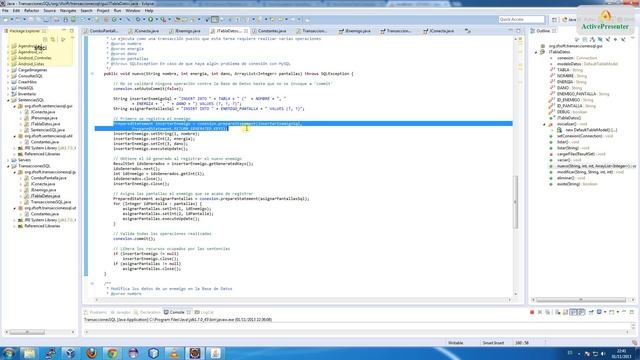Open the File menu
The width and height of the screenshot is (640, 360).
[5, 11]
